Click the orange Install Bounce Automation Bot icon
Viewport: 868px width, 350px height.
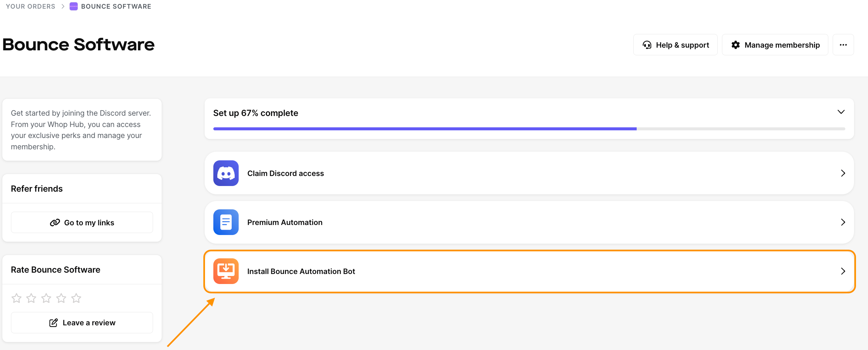point(226,271)
